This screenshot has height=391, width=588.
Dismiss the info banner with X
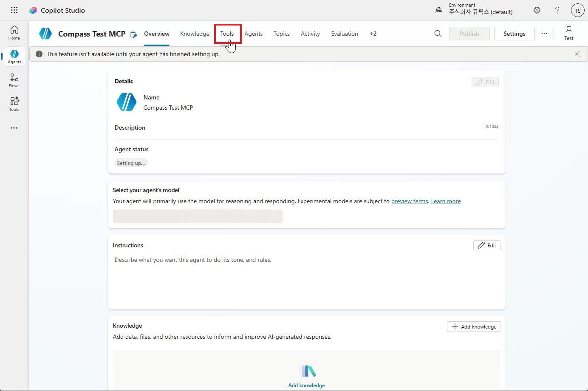(x=577, y=54)
